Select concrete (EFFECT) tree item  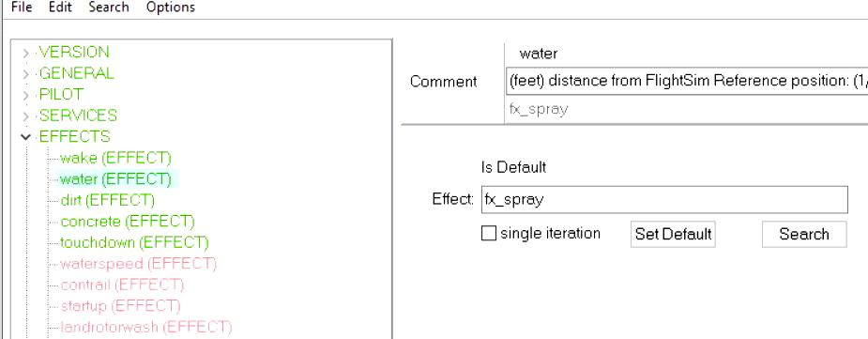coord(128,222)
